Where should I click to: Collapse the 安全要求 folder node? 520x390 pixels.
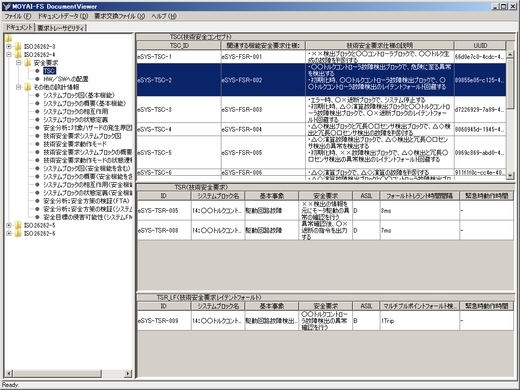[x=19, y=63]
